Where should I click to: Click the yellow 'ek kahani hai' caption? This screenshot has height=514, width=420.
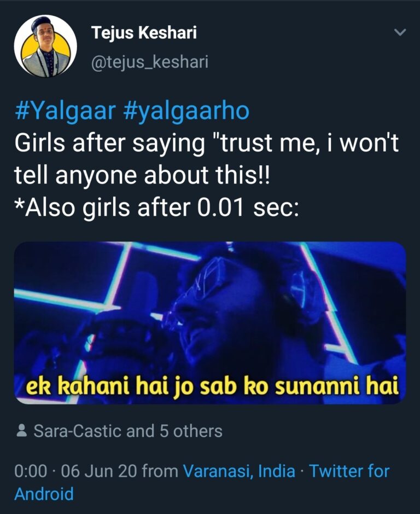[210, 387]
